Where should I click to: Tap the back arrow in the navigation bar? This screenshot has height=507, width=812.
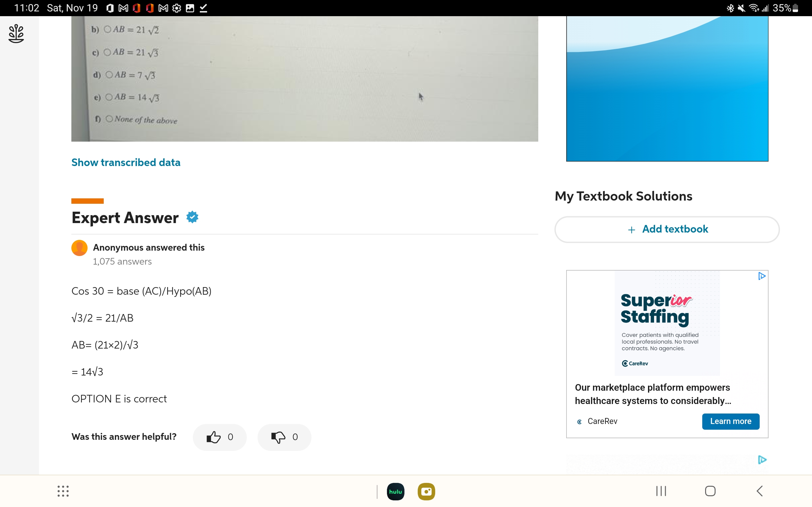click(760, 491)
